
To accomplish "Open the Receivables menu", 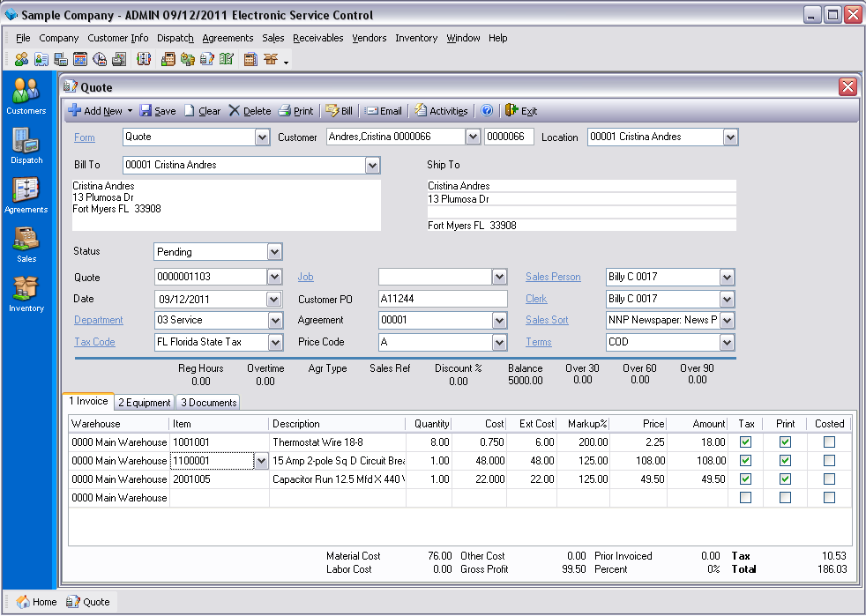I will (x=318, y=38).
